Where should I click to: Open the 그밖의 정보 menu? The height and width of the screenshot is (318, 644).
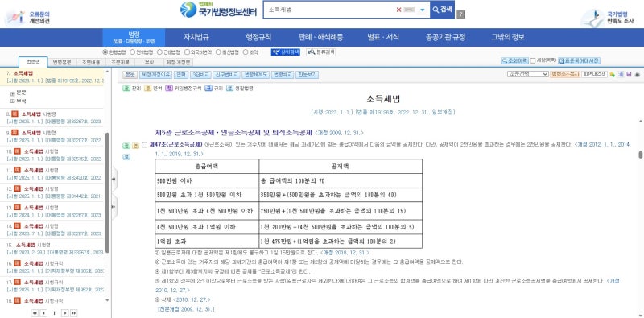(x=508, y=37)
